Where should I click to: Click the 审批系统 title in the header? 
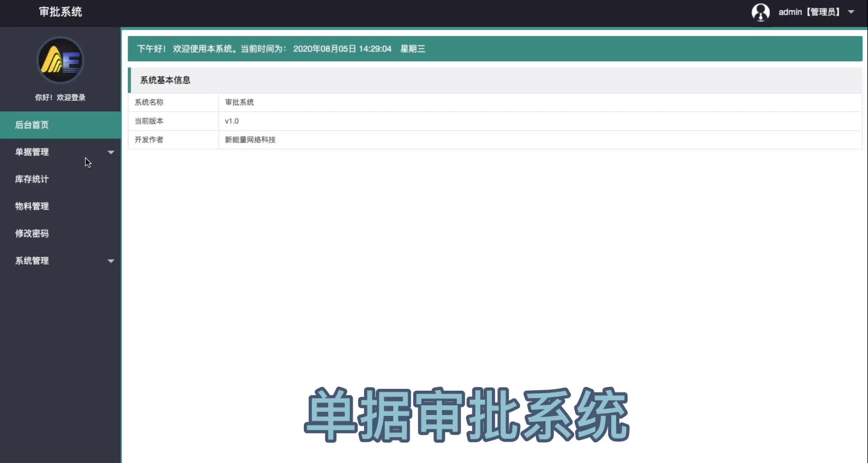(x=60, y=12)
